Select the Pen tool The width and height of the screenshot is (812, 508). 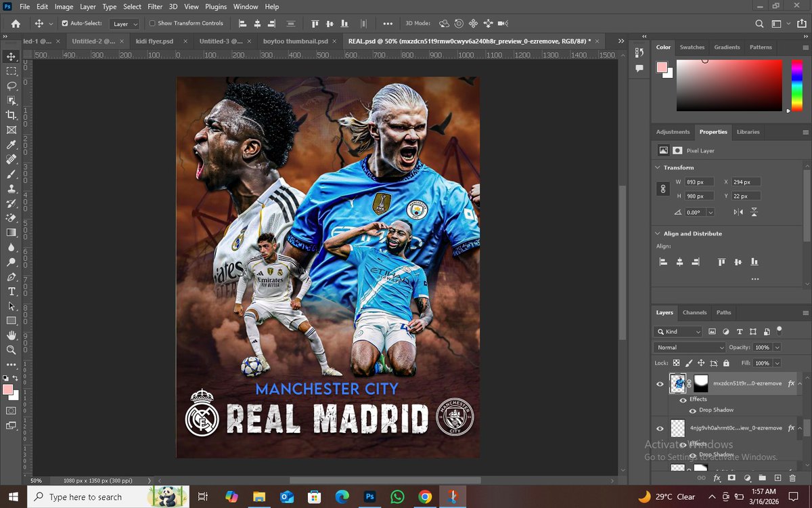click(12, 277)
